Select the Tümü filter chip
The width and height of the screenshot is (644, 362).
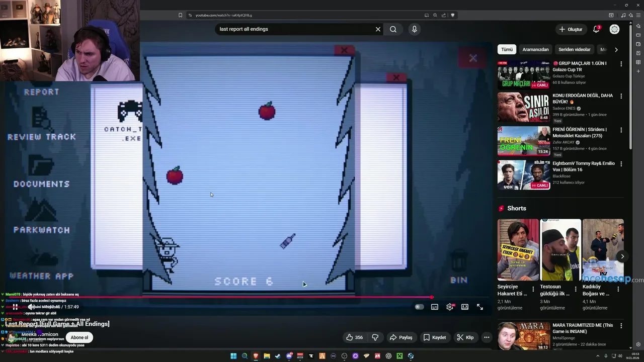click(x=507, y=49)
